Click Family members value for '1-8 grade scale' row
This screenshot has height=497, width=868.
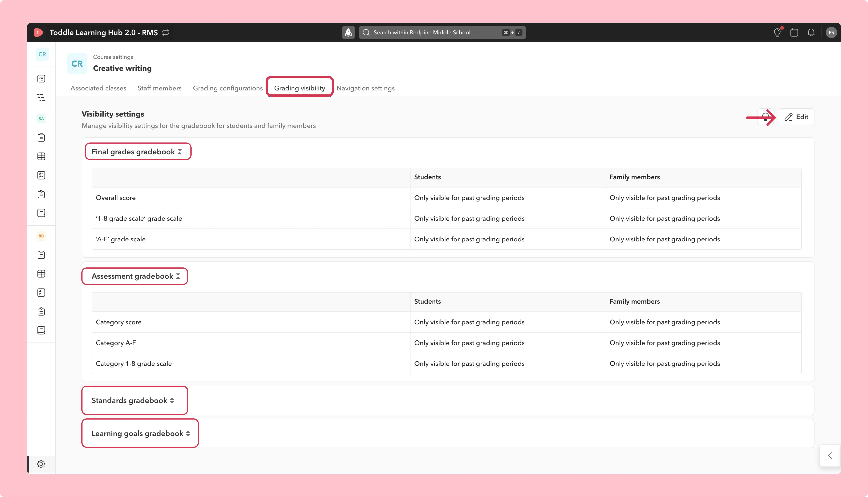665,219
